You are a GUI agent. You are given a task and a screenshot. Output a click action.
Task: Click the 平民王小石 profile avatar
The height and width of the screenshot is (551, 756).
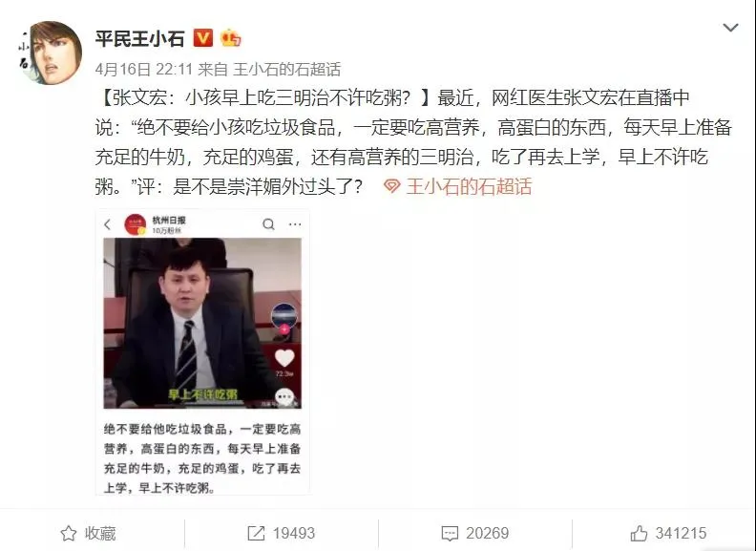pyautogui.click(x=51, y=53)
